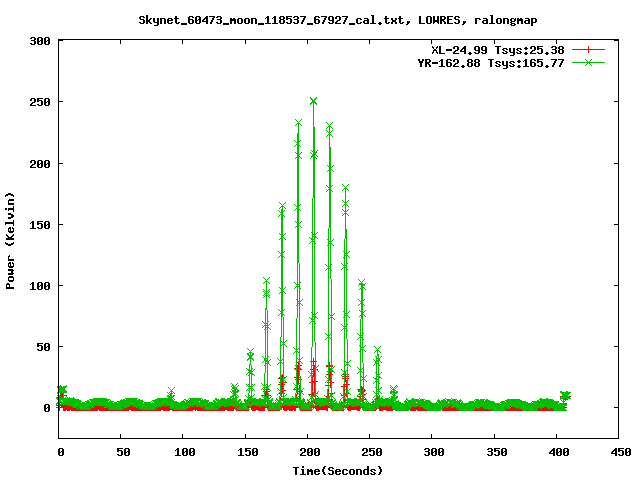Click the green line sample in legend
640x480 pixels.
[x=588, y=63]
